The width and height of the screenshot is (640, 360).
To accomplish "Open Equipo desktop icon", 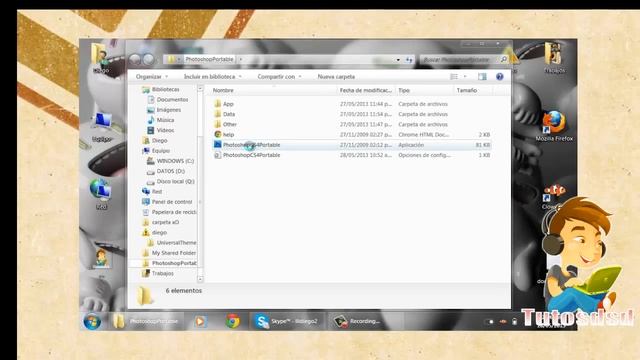I will coord(102,127).
